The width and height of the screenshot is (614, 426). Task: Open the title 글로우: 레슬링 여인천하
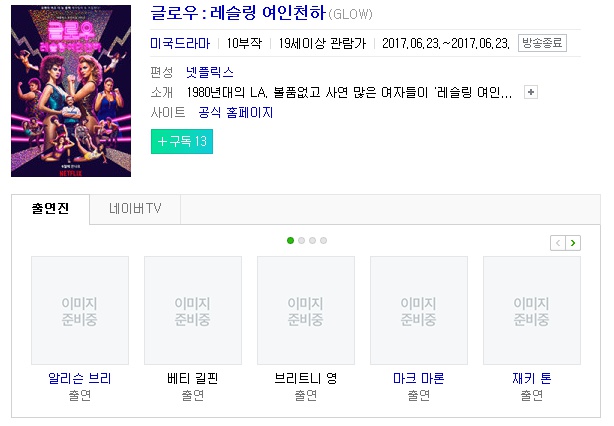(238, 13)
